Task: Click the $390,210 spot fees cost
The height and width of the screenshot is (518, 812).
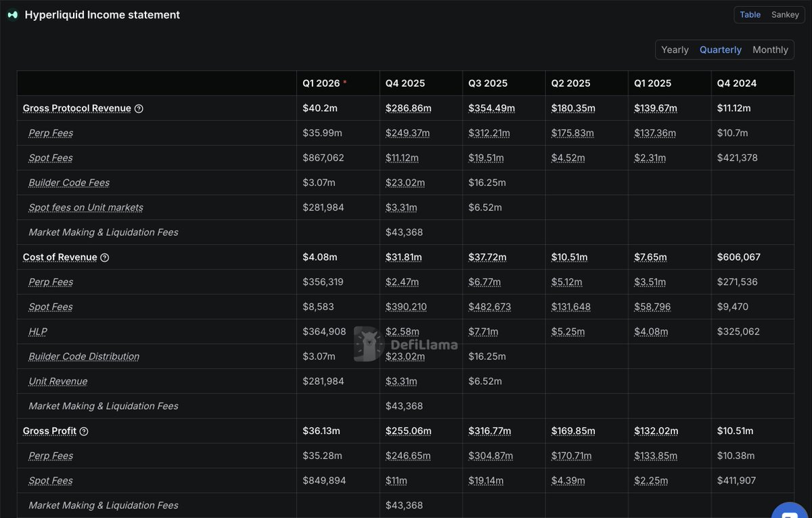Action: click(x=407, y=307)
